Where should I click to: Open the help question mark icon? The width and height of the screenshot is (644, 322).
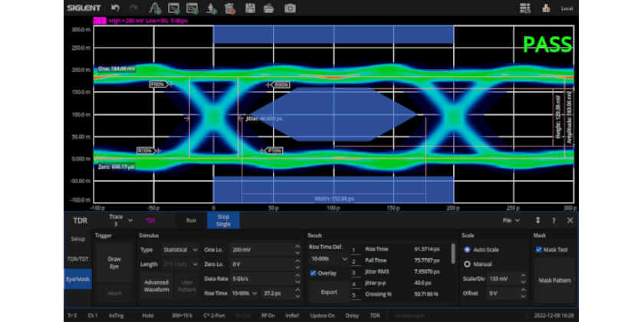pos(554,221)
